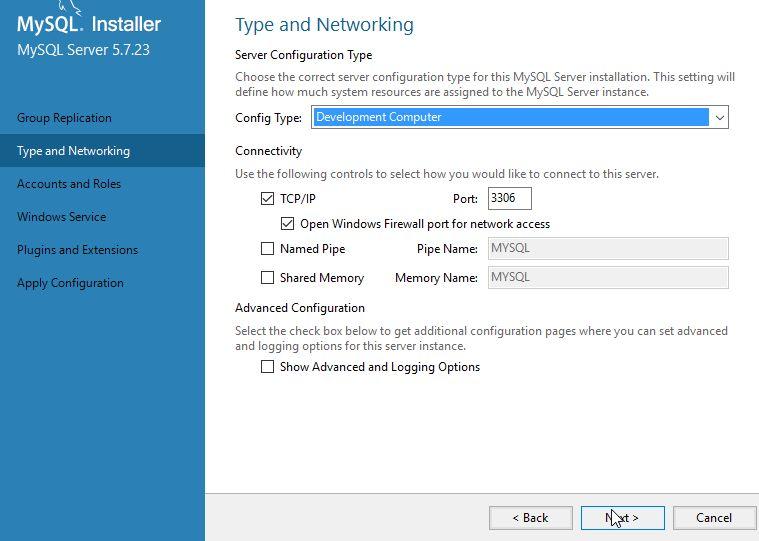Open the Config Type dropdown arrow
The height and width of the screenshot is (541, 759).
click(x=719, y=118)
